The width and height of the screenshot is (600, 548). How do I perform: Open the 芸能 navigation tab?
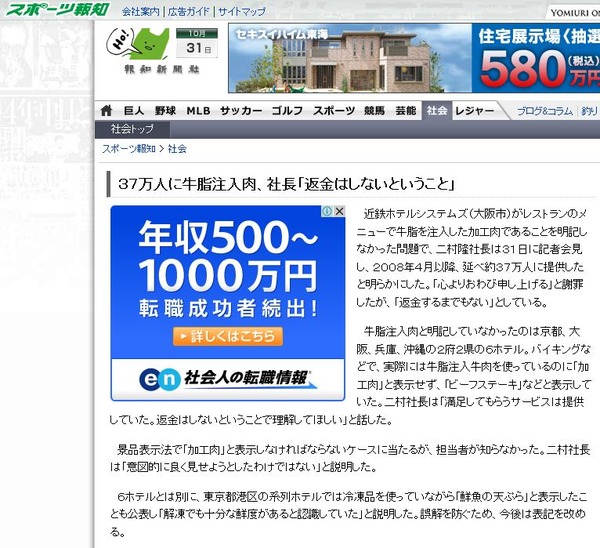tap(406, 111)
